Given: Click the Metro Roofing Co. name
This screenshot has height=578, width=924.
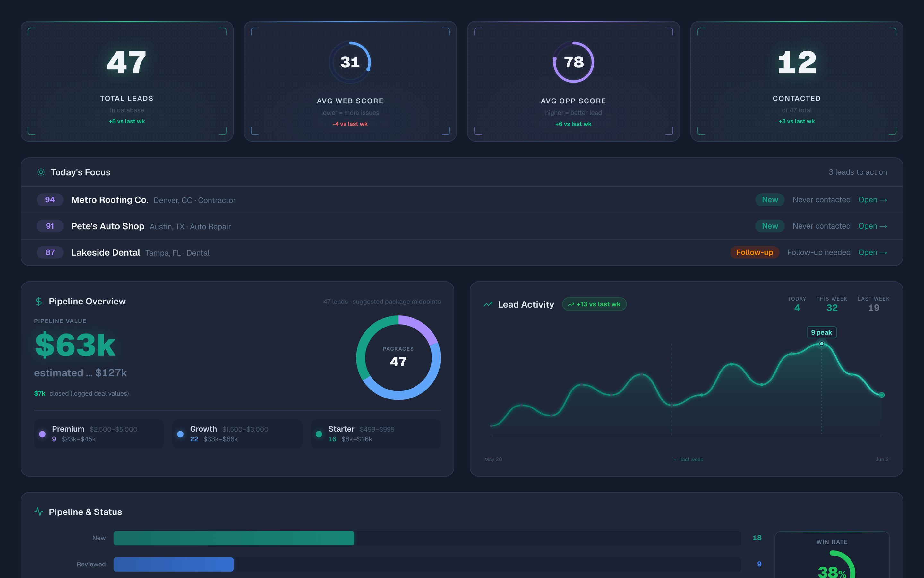Looking at the screenshot, I should [x=110, y=200].
